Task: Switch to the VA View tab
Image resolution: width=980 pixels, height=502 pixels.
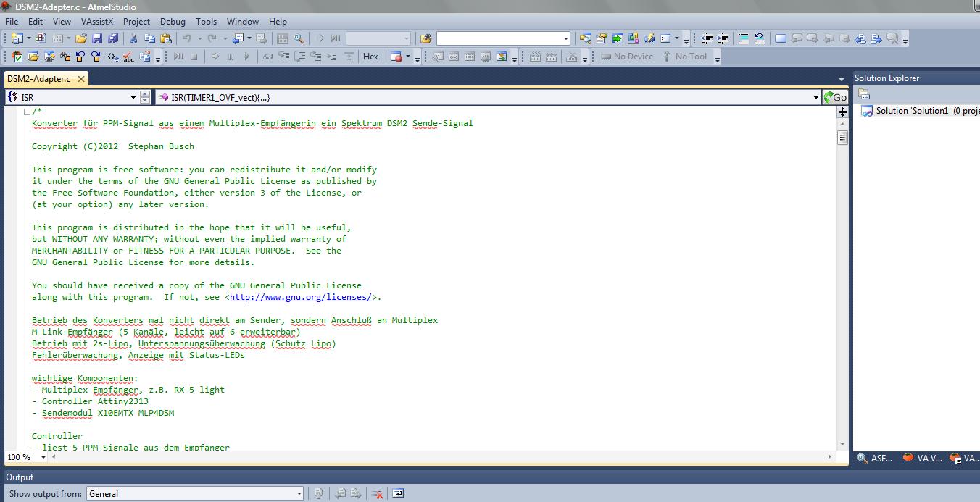Action: coord(923,458)
